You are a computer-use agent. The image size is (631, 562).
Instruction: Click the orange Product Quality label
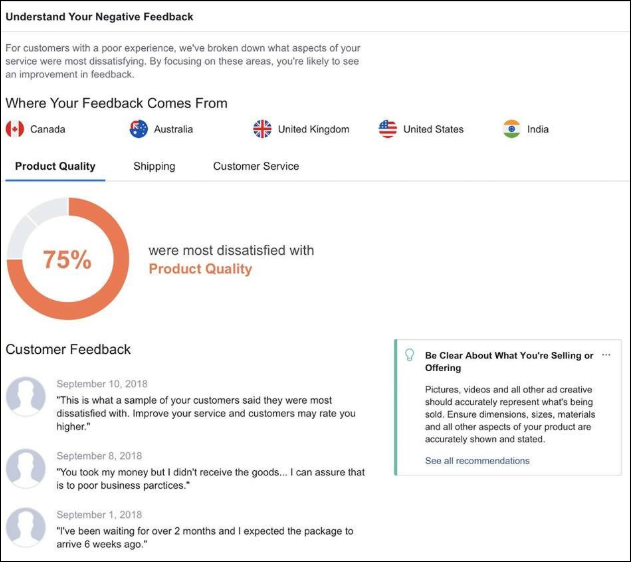pos(200,269)
